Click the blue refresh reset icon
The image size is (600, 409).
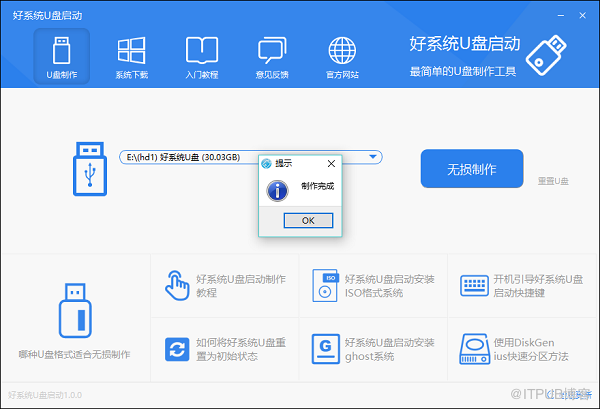click(x=177, y=349)
